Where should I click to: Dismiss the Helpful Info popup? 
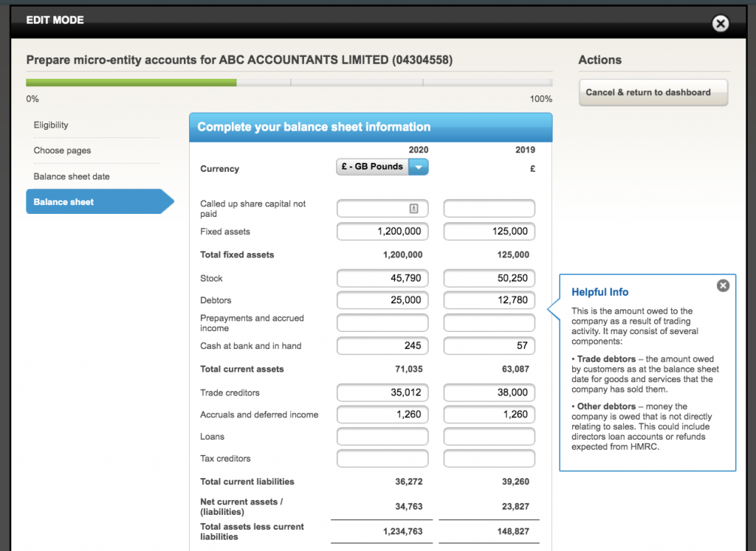click(x=723, y=285)
